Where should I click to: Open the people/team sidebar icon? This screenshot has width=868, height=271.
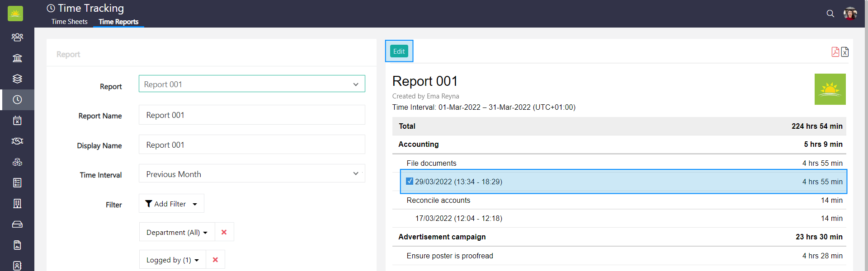[17, 37]
